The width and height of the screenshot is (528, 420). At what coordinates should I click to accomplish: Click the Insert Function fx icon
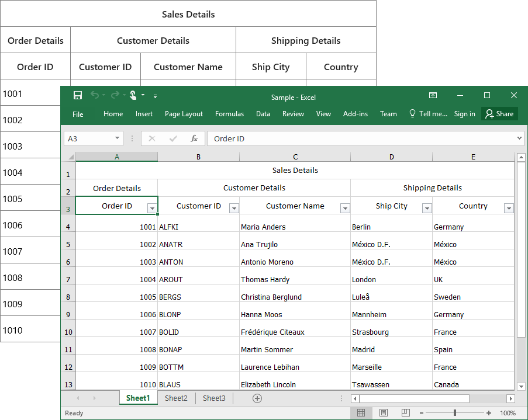point(194,138)
